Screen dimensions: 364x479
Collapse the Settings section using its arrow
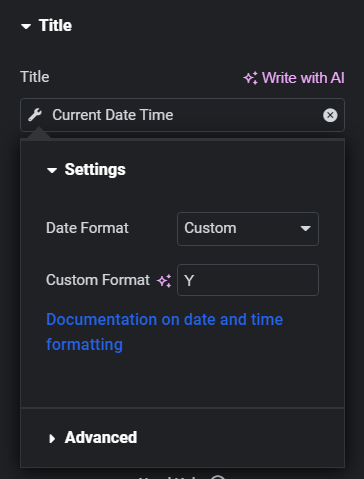click(x=52, y=170)
